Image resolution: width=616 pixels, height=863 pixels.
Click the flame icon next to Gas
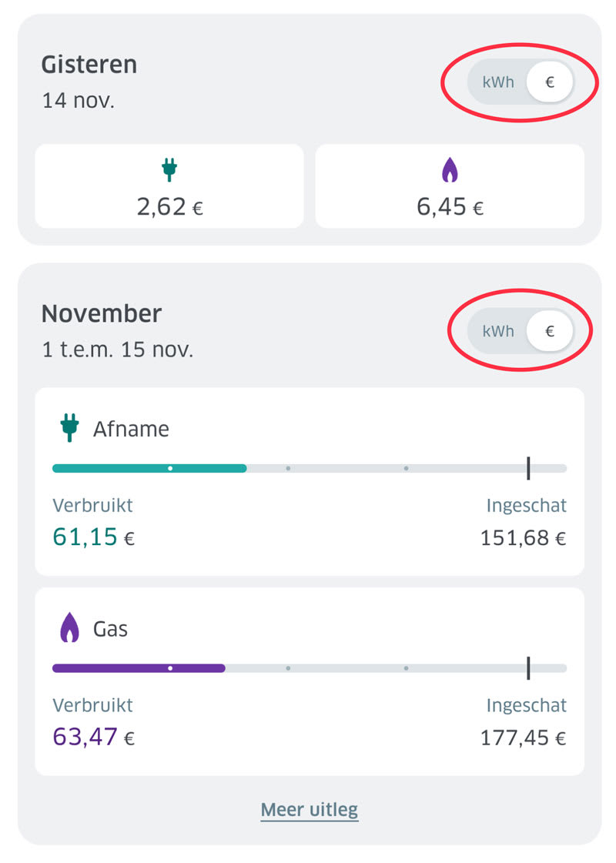(x=69, y=628)
